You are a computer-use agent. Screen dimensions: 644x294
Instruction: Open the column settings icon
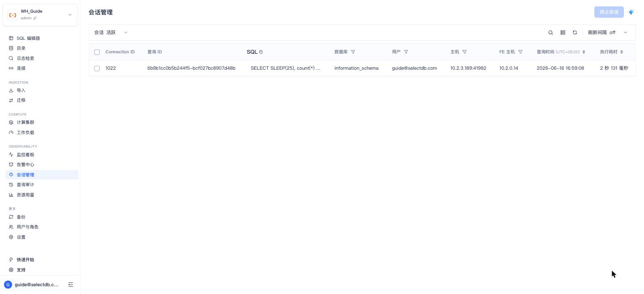click(563, 32)
